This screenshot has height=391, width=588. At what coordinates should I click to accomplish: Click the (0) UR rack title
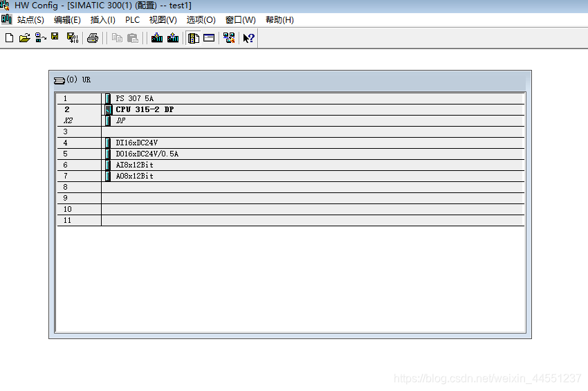click(x=79, y=80)
